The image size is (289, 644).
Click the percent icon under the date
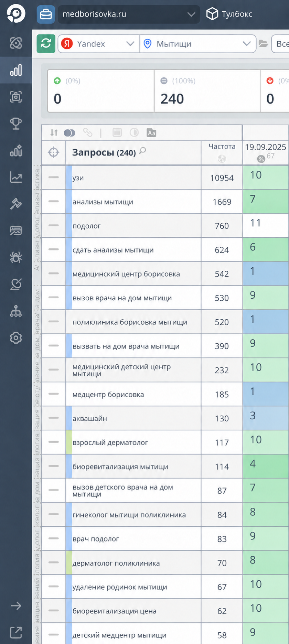[261, 159]
